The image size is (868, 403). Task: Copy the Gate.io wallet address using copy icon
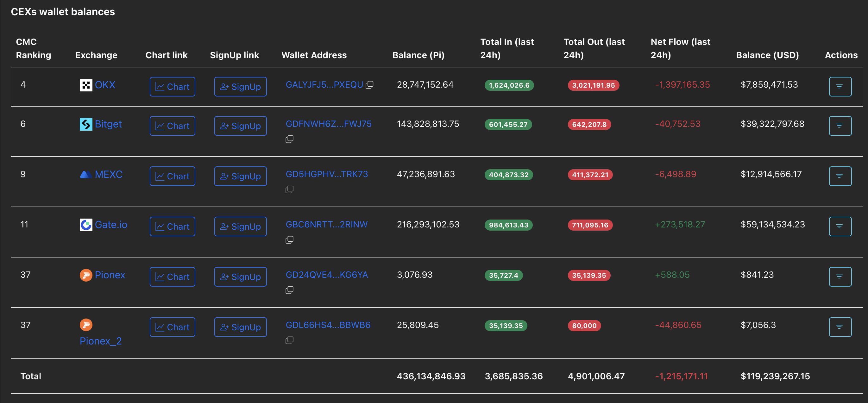click(289, 239)
